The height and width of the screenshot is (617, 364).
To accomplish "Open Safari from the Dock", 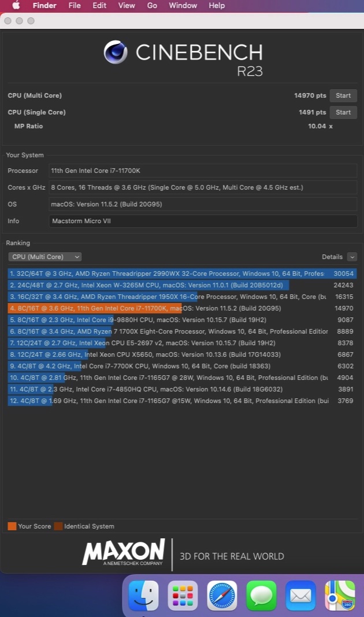I will point(222,596).
